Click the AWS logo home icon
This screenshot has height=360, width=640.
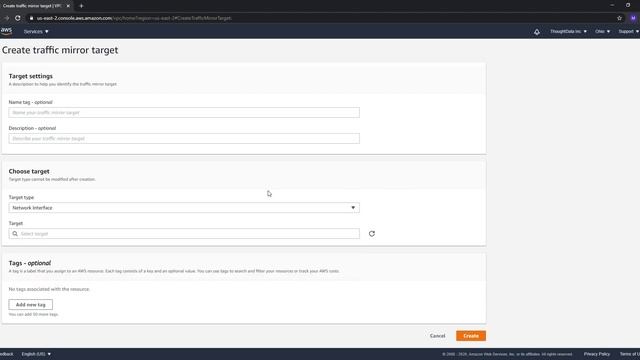(6, 31)
